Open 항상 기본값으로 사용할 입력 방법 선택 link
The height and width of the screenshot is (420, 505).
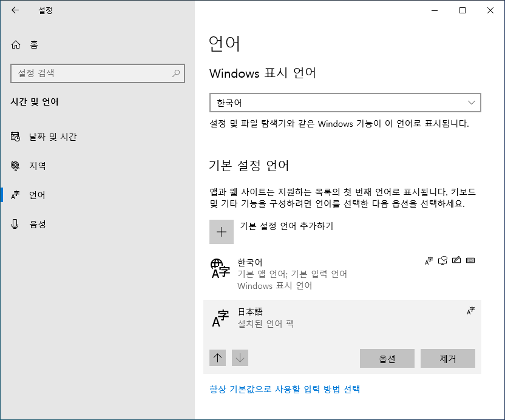(x=285, y=389)
